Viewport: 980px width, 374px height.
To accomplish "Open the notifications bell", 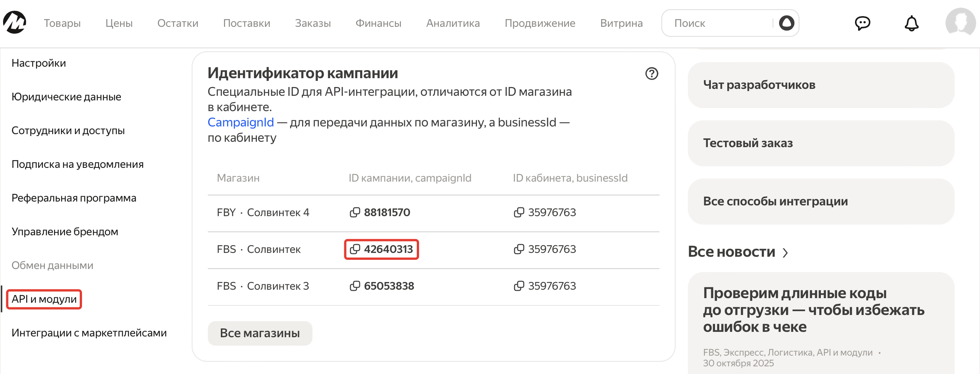I will [x=911, y=23].
